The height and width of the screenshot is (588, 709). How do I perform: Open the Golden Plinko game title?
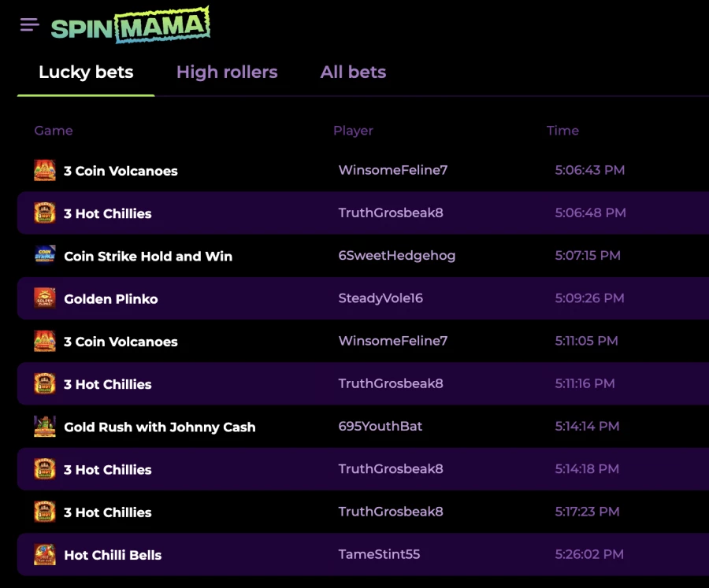(x=111, y=299)
